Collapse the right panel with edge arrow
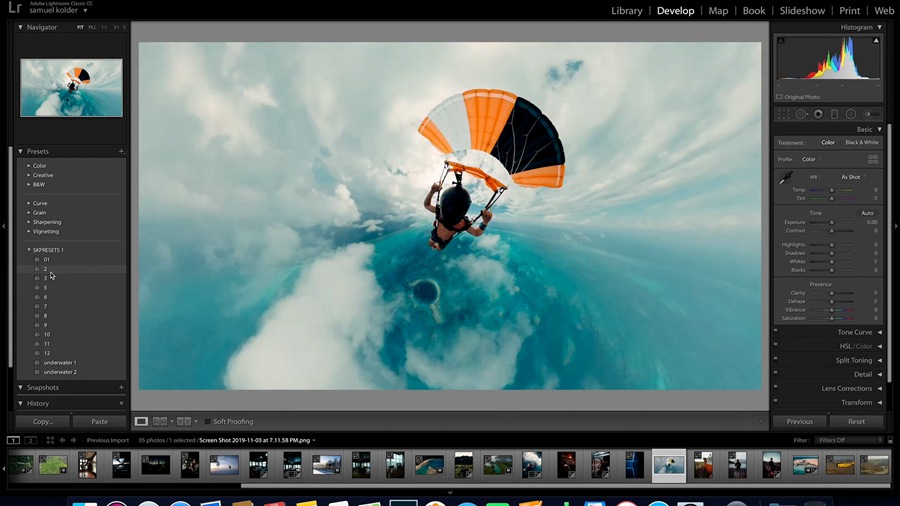This screenshot has width=900, height=506. coord(896,226)
